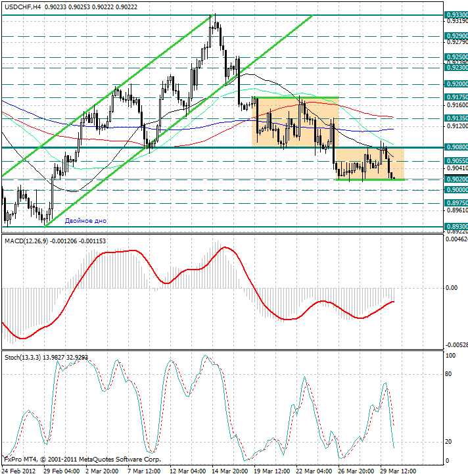Viewport: 468px width, 476px height.
Task: Select the 'Двойное дно' chart annotation
Action: [x=85, y=221]
